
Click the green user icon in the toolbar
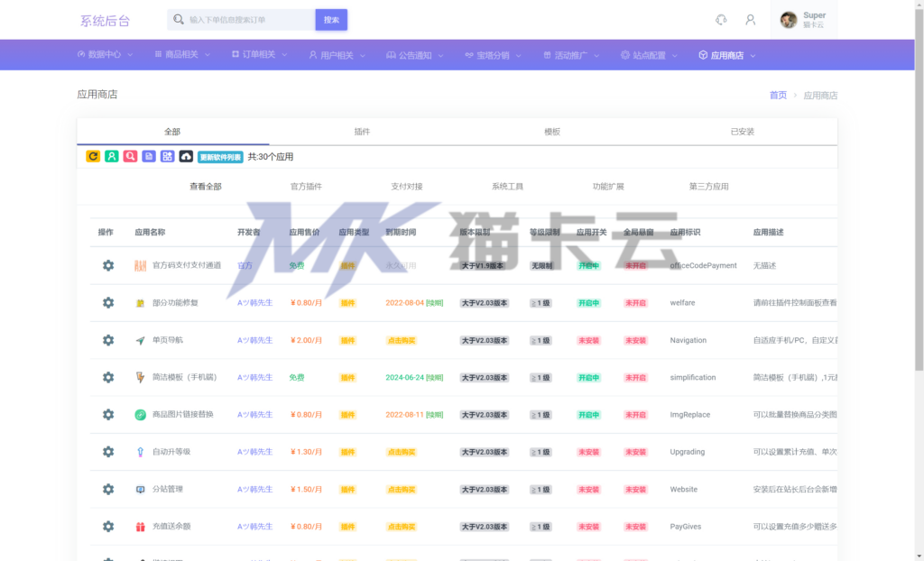tap(111, 156)
